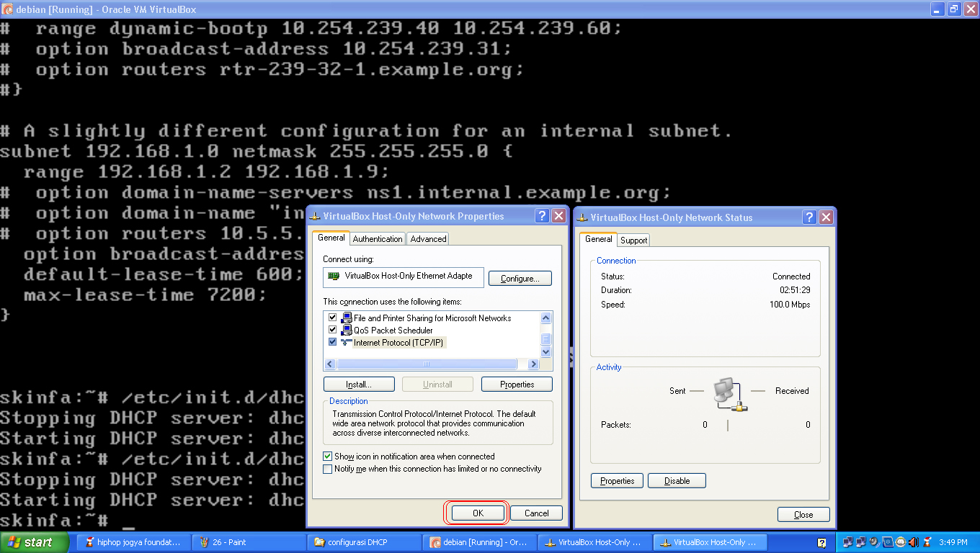
Task: Switch to hiphop jogya foundat... taskbar item
Action: click(133, 542)
